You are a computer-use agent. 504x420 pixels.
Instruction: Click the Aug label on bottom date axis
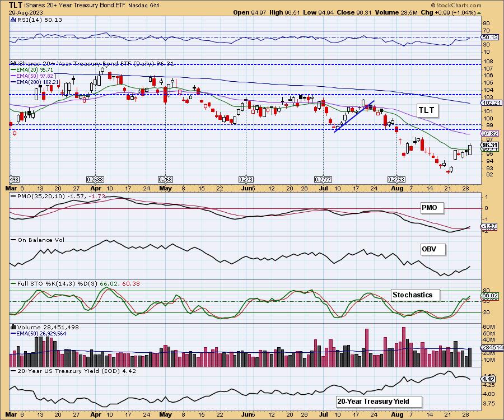coord(397,414)
